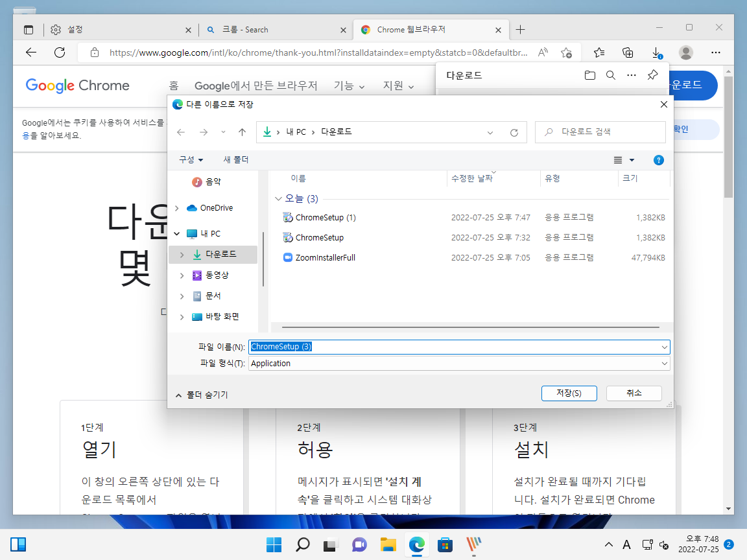Collapse the 오늘 (3) group
Screen dimensions: 747x560
[x=278, y=198]
